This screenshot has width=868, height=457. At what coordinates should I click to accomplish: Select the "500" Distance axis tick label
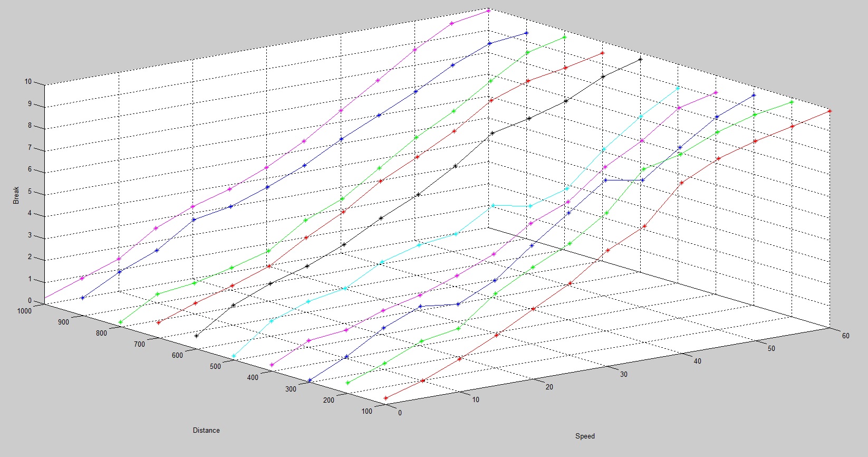[x=215, y=367]
